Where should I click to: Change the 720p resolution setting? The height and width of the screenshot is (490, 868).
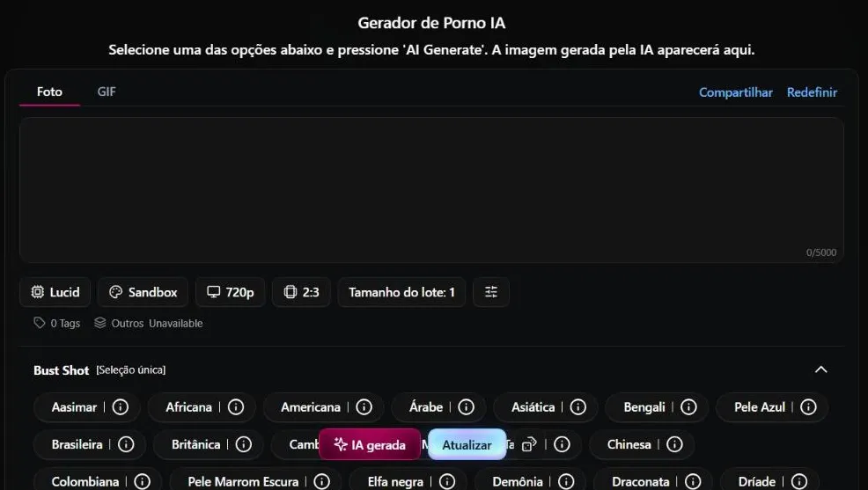click(231, 292)
